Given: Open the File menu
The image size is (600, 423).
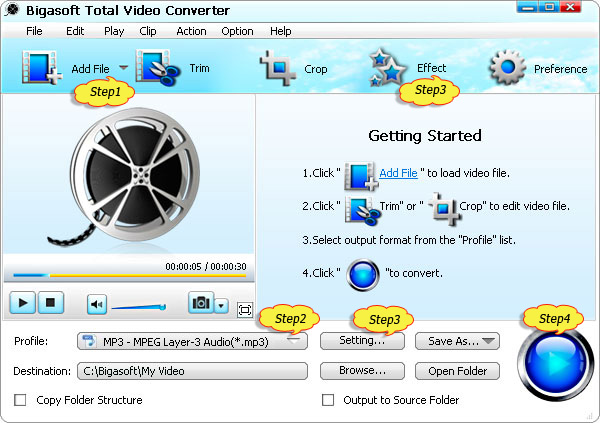Looking at the screenshot, I should click(34, 31).
